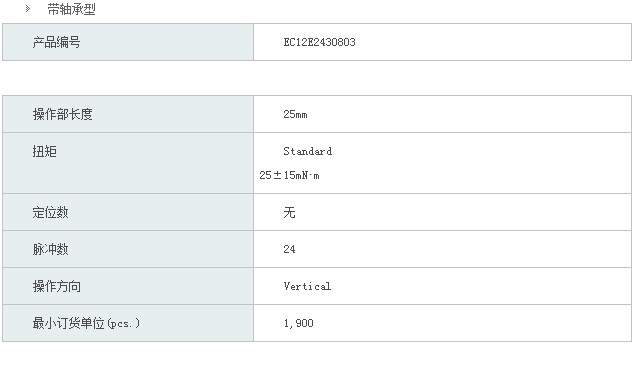Click the 操作部长度 row label
The image size is (634, 374).
[x=62, y=114]
